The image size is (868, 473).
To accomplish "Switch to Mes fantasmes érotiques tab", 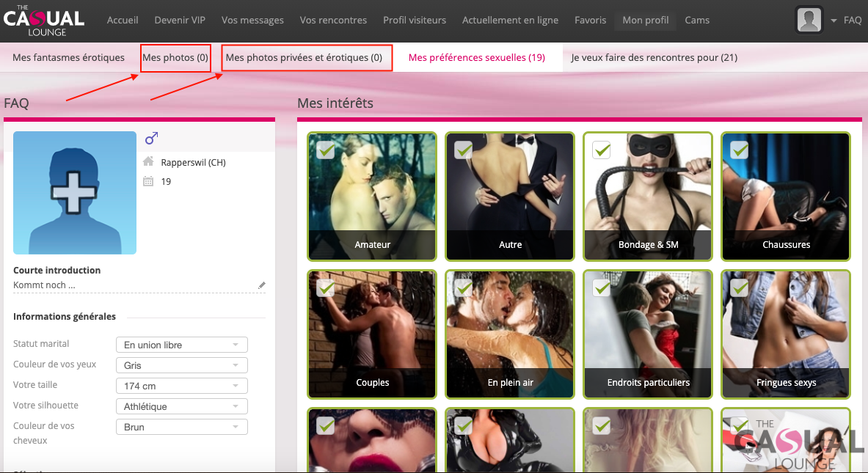I will [69, 57].
